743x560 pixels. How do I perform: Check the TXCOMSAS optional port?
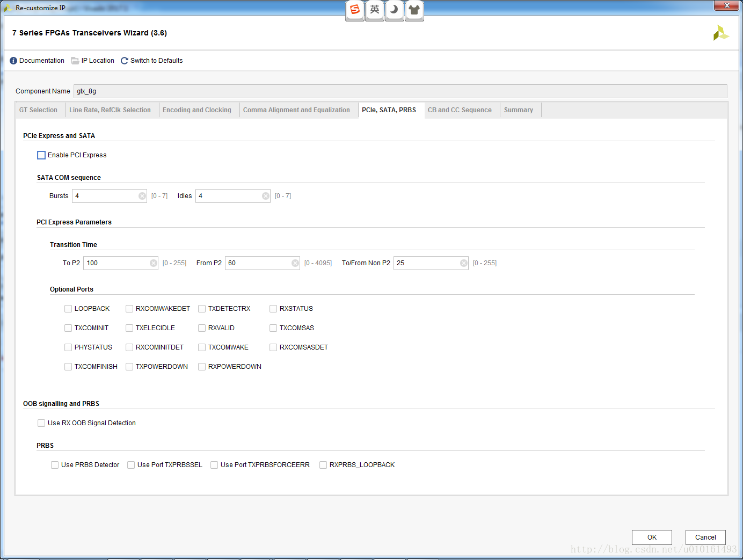(x=273, y=328)
